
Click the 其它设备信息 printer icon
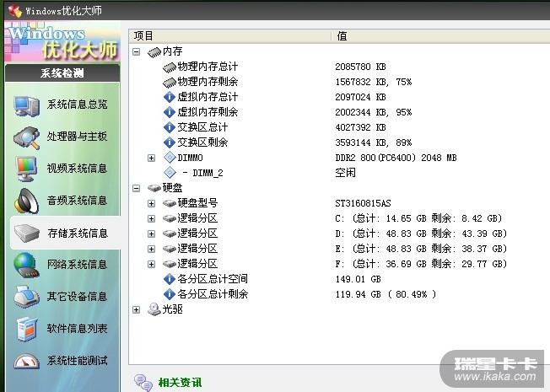click(27, 297)
